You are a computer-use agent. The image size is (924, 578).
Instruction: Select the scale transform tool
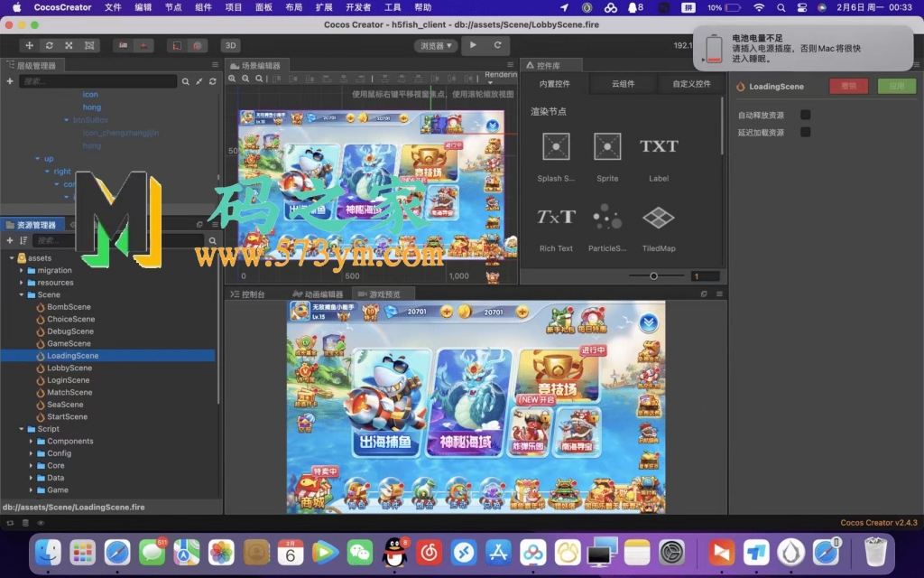click(x=69, y=45)
